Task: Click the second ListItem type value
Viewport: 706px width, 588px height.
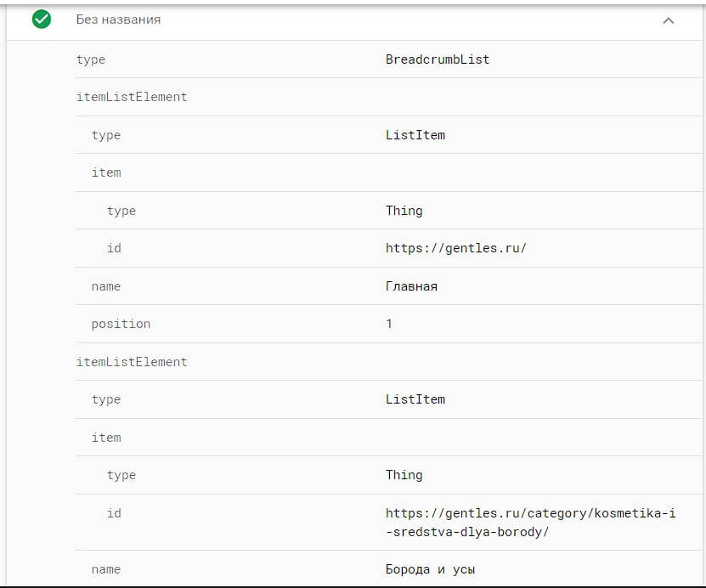Action: coord(415,399)
